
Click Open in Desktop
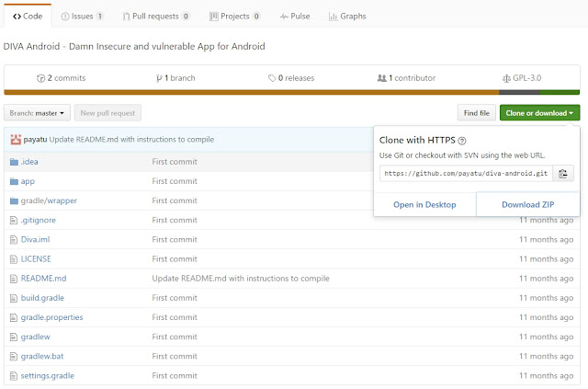pyautogui.click(x=424, y=205)
